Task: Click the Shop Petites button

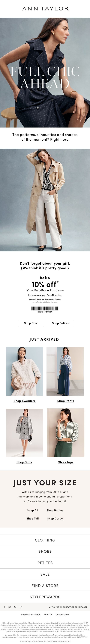Action: pos(60,323)
